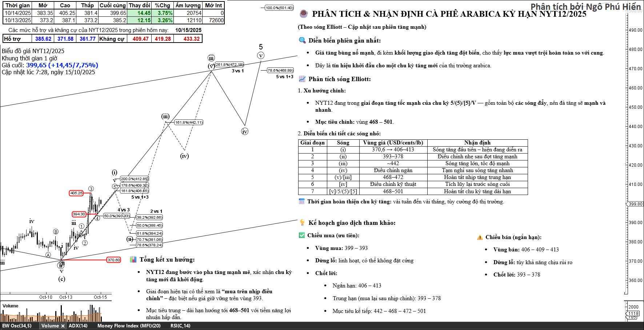Click the calendar icon before Thời gian hoàn thiện

tap(301, 202)
